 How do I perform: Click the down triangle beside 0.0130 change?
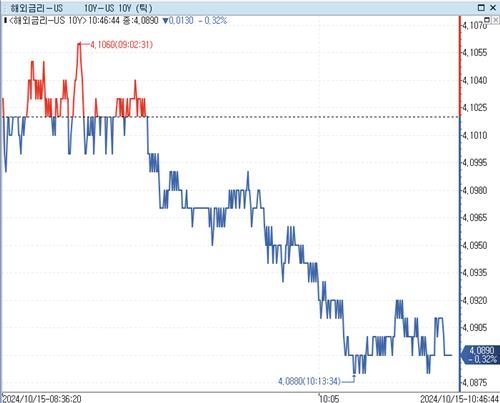pyautogui.click(x=165, y=21)
